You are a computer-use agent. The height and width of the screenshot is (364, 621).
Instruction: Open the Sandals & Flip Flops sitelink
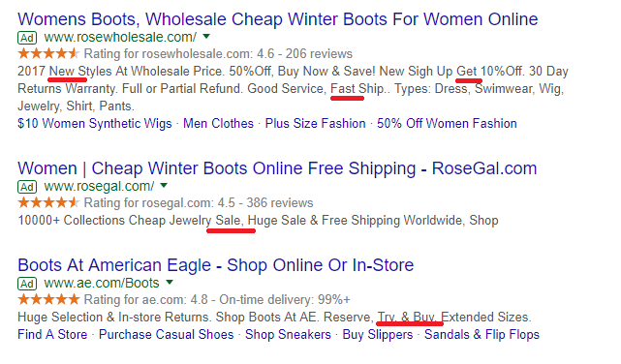click(482, 334)
